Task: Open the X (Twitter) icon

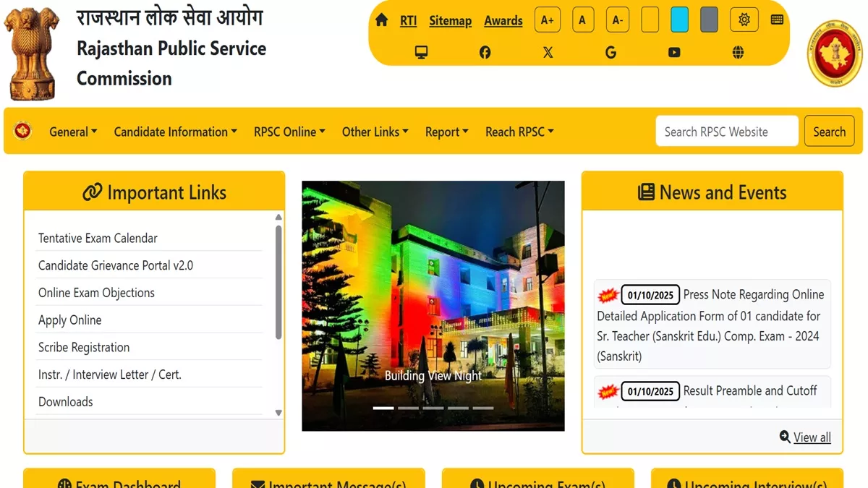Action: (548, 52)
